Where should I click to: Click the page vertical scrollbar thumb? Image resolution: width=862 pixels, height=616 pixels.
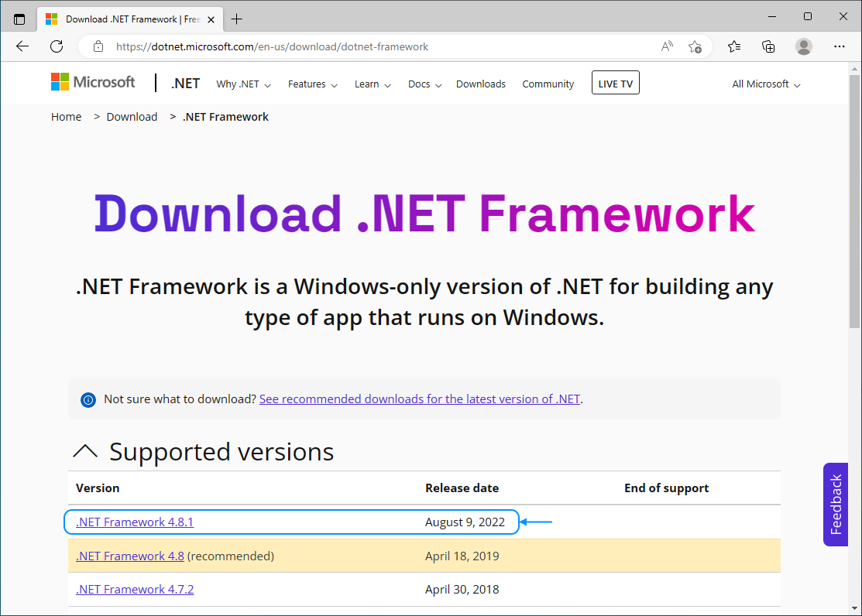pos(854,202)
